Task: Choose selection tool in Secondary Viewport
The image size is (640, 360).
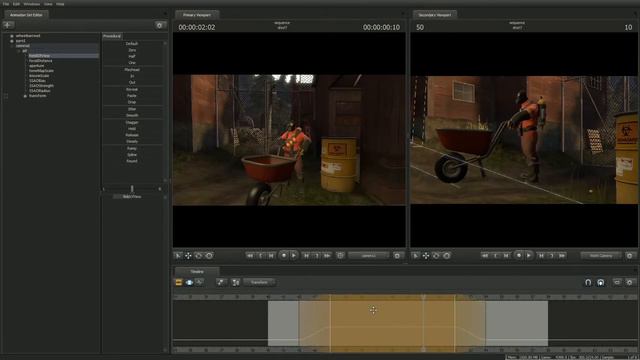Action: pos(416,256)
